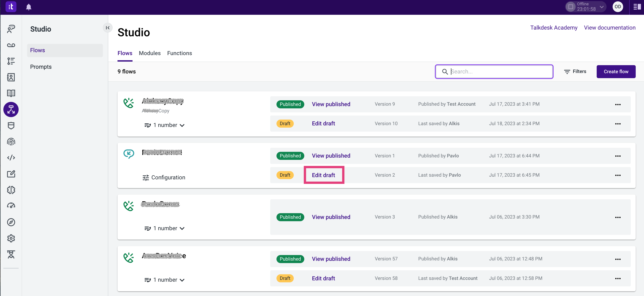Click the fingerprint icon in sidebar
The image size is (644, 296).
(11, 142)
